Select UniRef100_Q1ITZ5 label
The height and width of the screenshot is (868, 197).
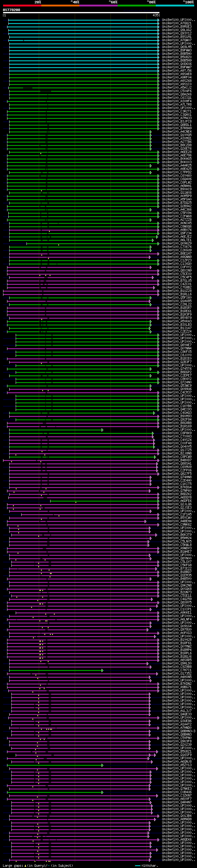coord(177,450)
